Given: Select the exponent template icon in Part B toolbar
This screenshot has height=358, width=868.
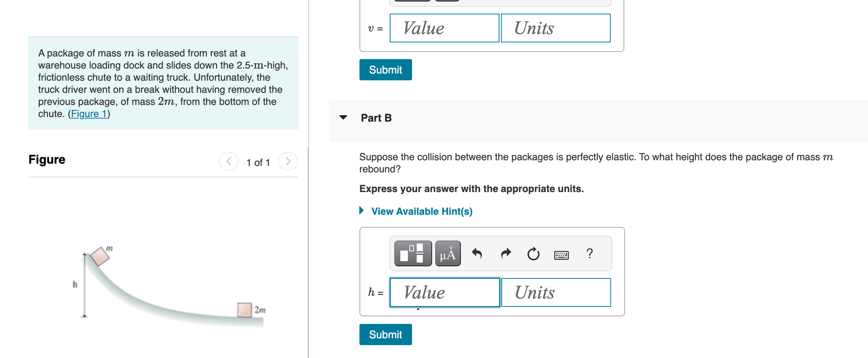Looking at the screenshot, I should pyautogui.click(x=412, y=254).
